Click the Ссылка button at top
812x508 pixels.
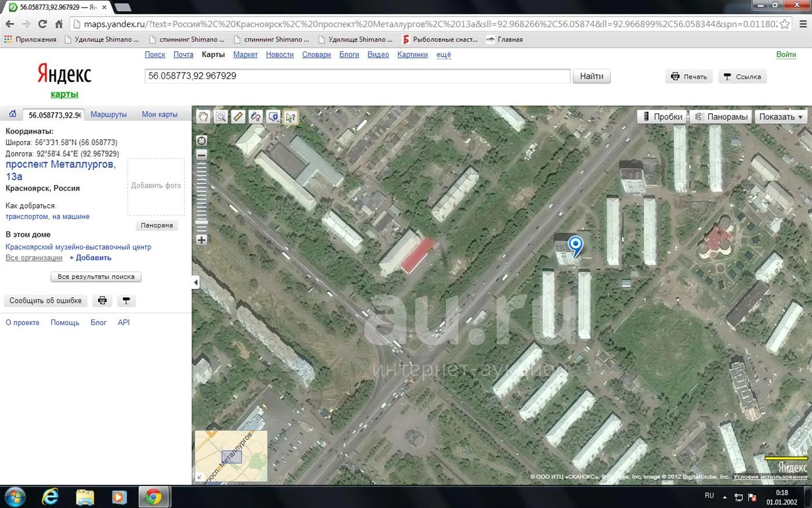(x=742, y=76)
